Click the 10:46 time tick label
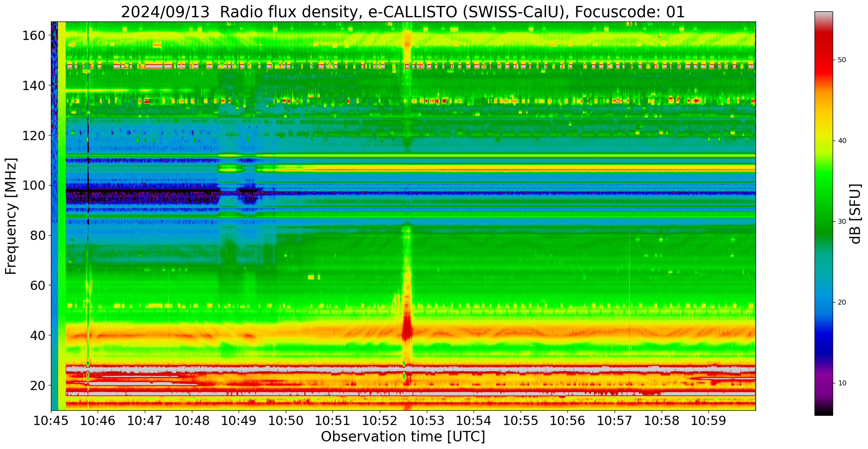 click(98, 421)
